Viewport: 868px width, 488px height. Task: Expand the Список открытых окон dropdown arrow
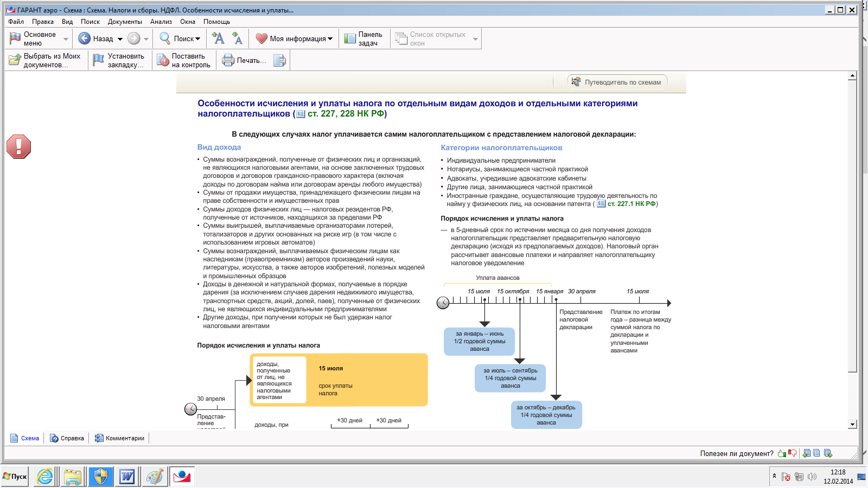click(x=475, y=39)
